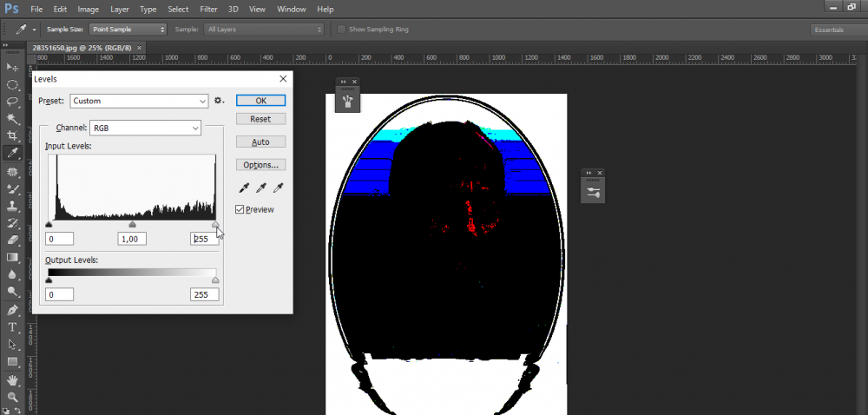Open the Preset dropdown set to Custom

click(x=139, y=101)
